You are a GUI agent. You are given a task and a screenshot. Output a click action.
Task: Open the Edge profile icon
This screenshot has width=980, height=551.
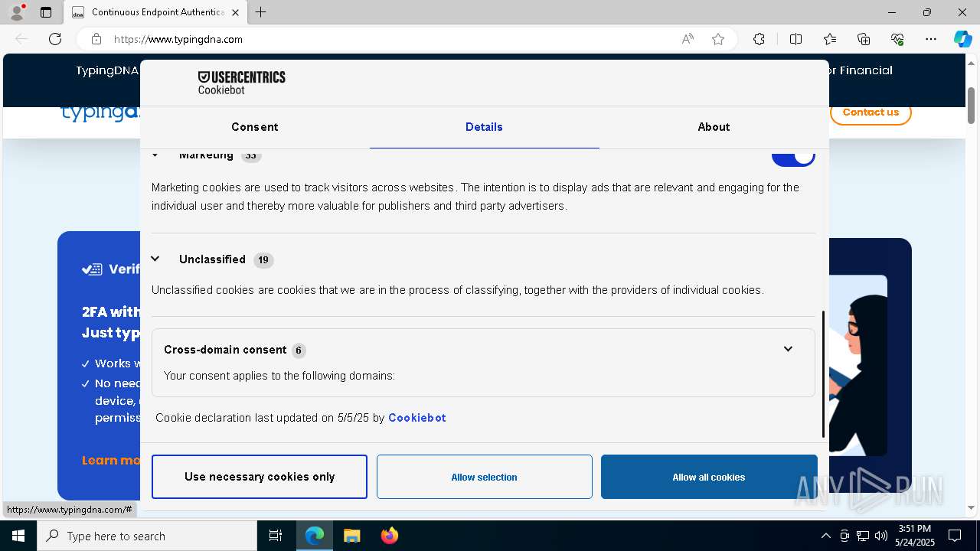point(17,12)
